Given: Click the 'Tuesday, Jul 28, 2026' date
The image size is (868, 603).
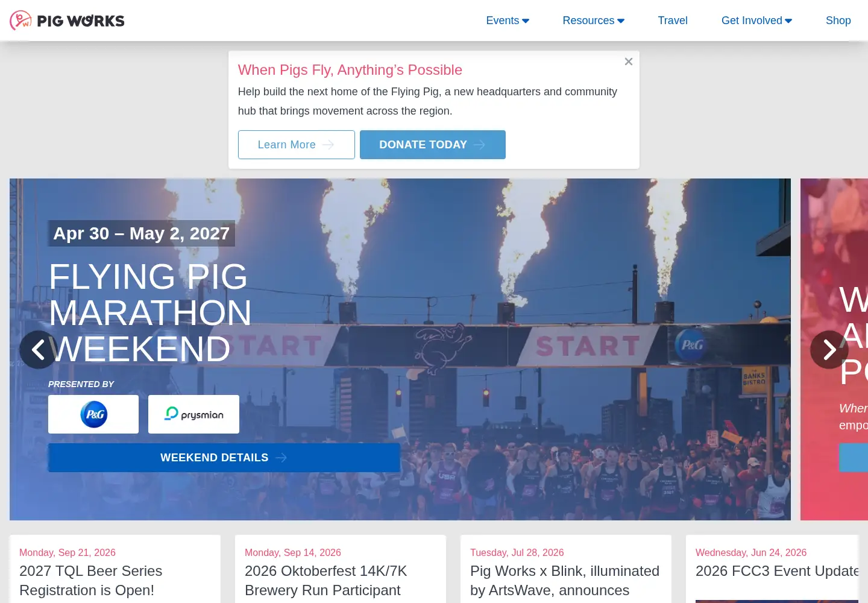Looking at the screenshot, I should pos(517,552).
